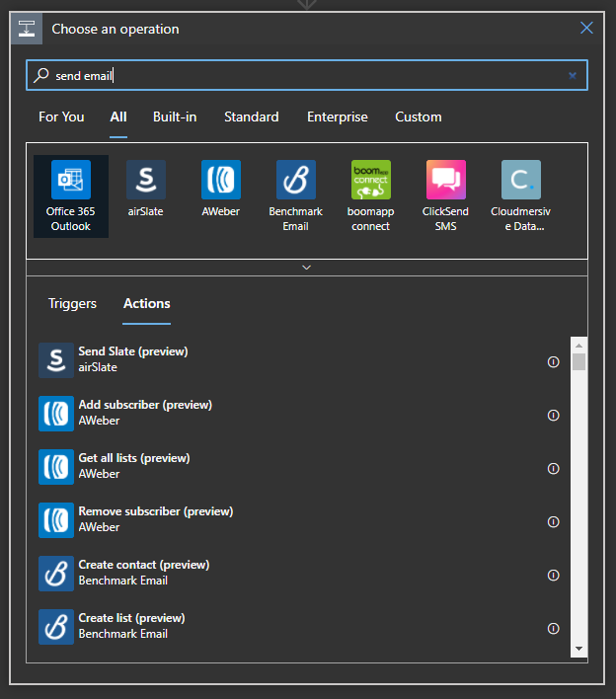Click the Add subscriber AWeber icon
The height and width of the screenshot is (699, 616).
(x=56, y=414)
